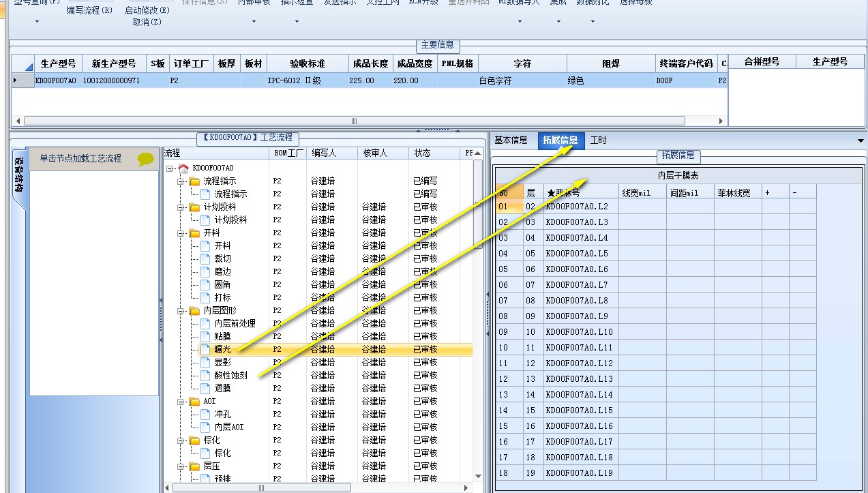
Task: Click the 终端客户代码 column header
Action: pos(686,63)
